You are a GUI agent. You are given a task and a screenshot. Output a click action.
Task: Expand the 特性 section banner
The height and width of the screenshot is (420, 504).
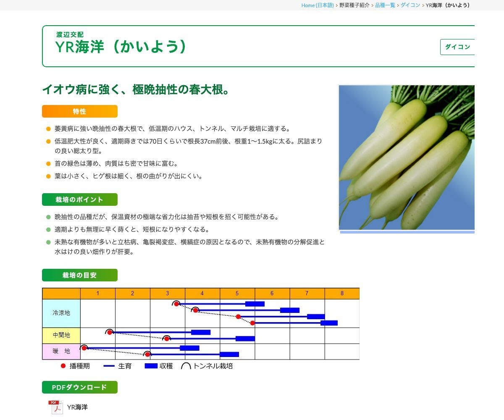79,111
